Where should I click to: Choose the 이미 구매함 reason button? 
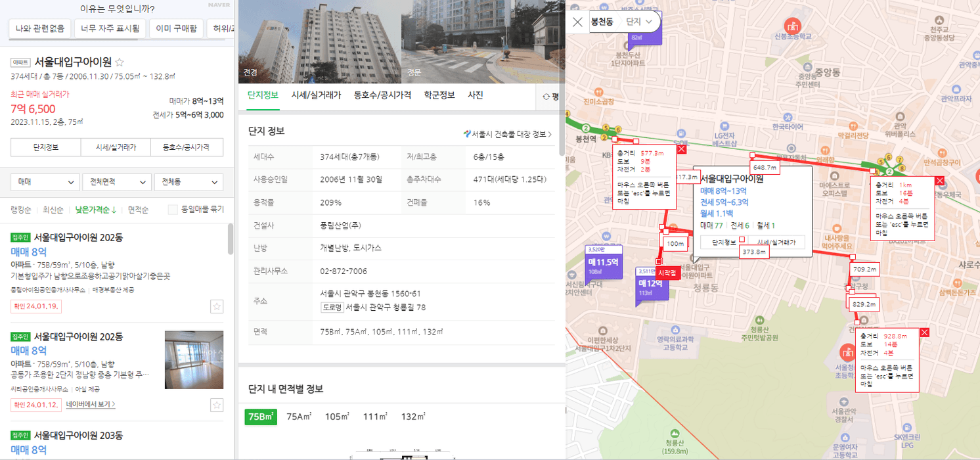[x=175, y=28]
